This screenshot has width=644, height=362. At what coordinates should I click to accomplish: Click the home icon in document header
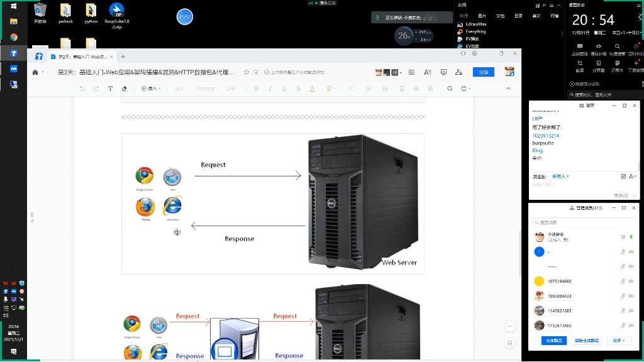tap(35, 72)
